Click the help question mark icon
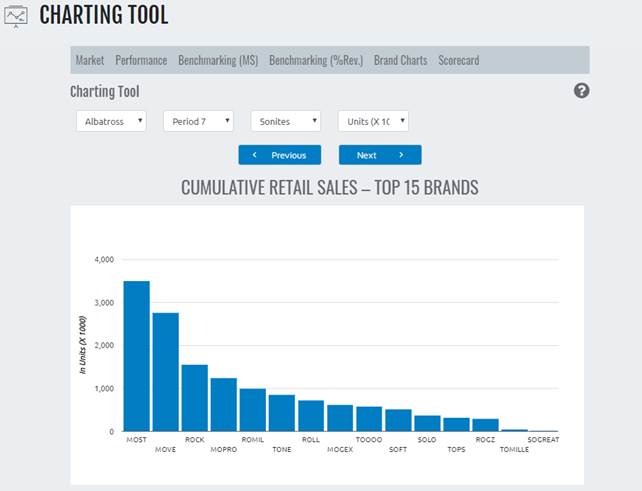This screenshot has height=491, width=642. [x=582, y=91]
